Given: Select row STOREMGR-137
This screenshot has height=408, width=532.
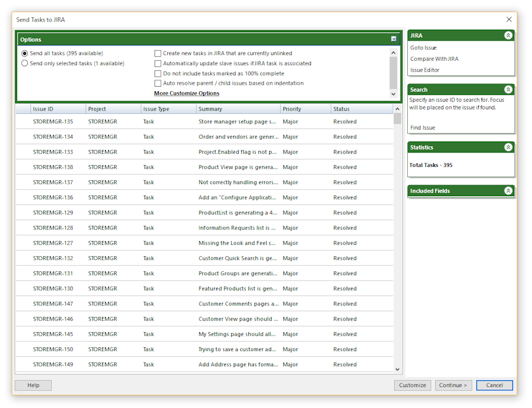Looking at the screenshot, I should [204, 182].
